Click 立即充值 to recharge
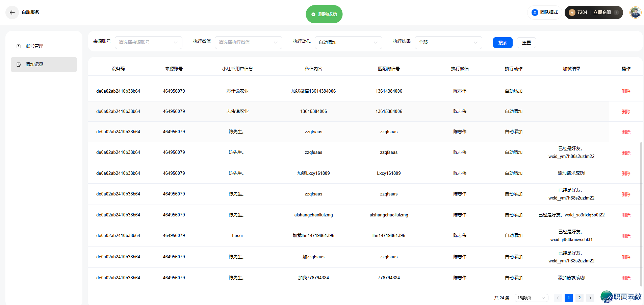This screenshot has width=644, height=305. point(601,12)
